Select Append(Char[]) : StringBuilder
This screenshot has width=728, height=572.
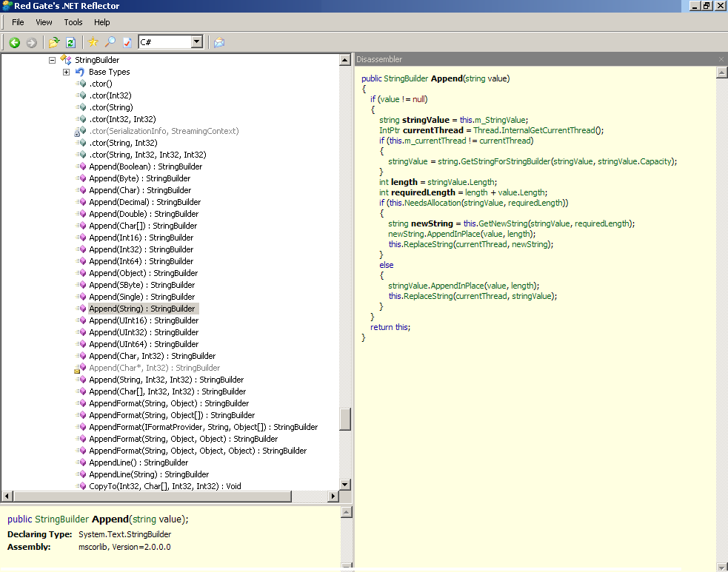143,226
